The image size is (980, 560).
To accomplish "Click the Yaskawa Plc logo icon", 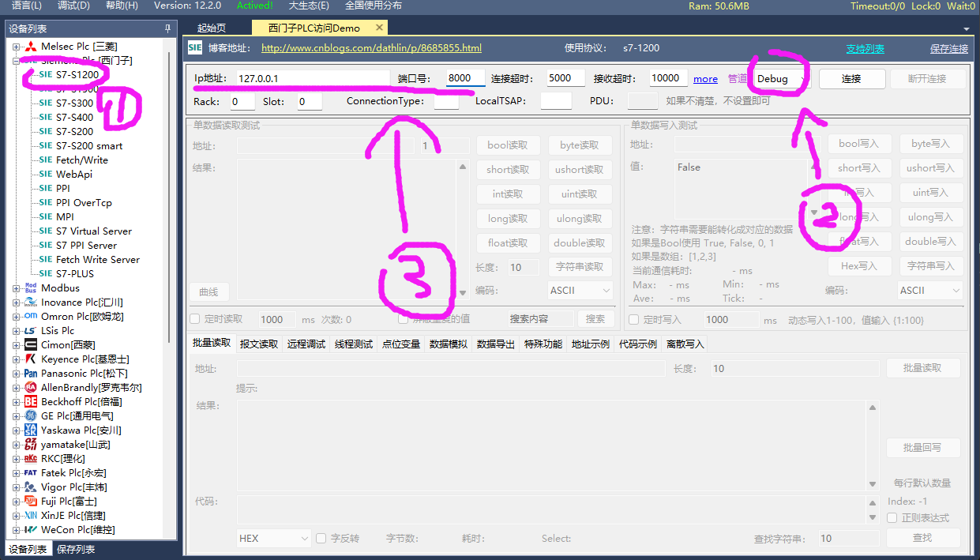I will [x=31, y=430].
